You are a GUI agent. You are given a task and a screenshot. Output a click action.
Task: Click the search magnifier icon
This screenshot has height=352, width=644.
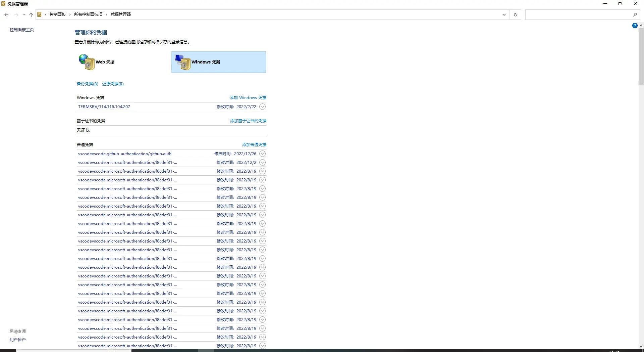point(635,14)
